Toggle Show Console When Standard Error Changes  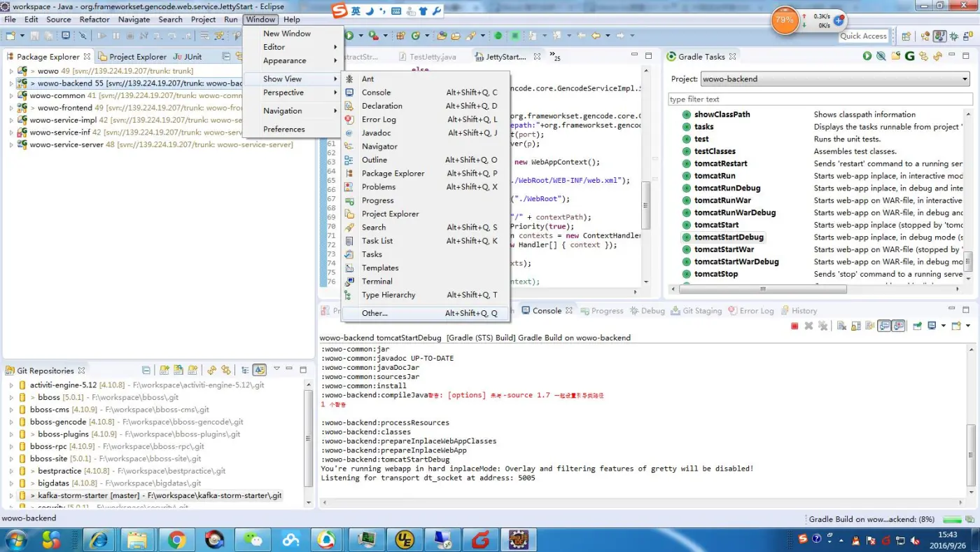click(x=899, y=326)
